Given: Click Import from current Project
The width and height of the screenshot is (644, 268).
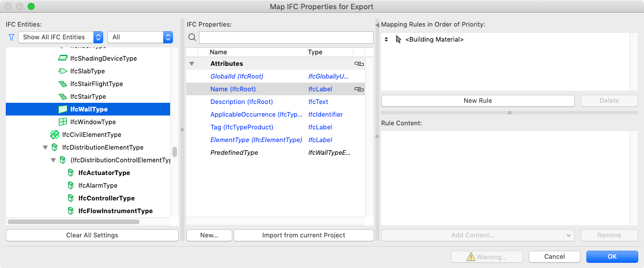Looking at the screenshot, I should [304, 236].
